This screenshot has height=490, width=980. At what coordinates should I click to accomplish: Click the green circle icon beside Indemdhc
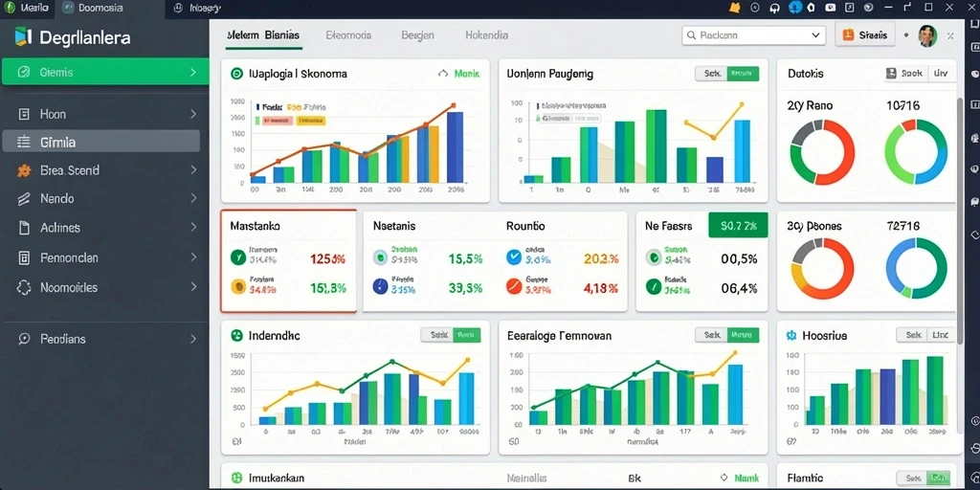236,336
